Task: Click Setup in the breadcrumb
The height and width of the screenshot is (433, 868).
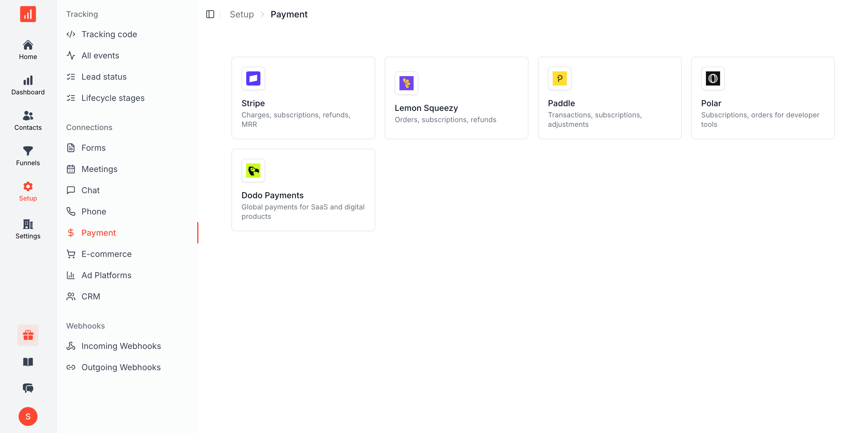Action: (x=242, y=14)
